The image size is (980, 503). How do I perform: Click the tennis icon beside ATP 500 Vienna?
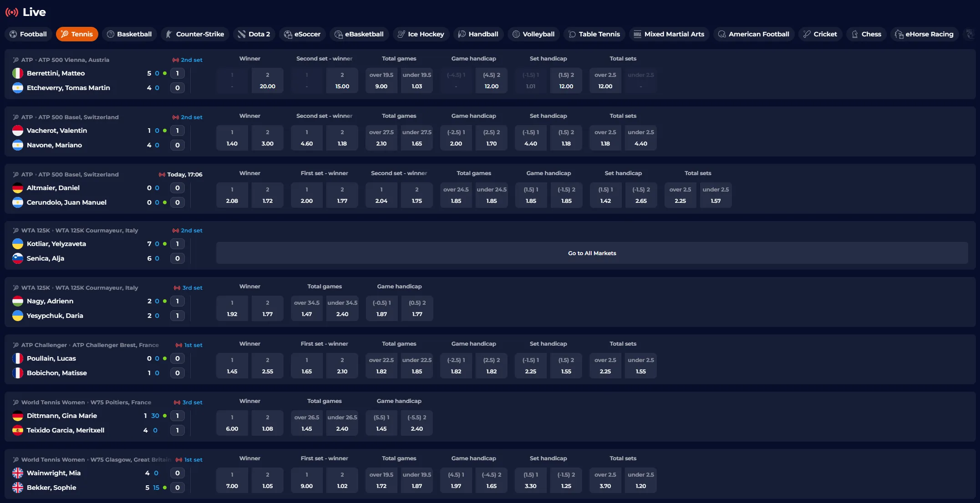point(16,60)
